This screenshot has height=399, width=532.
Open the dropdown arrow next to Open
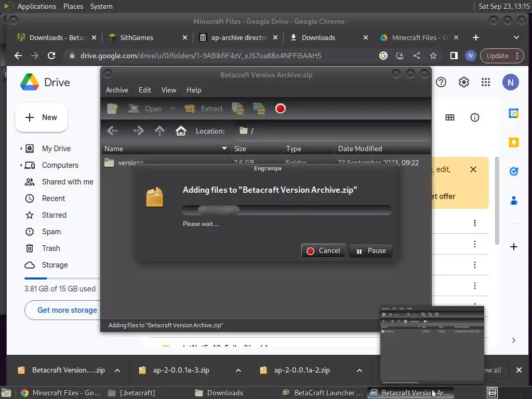172,109
